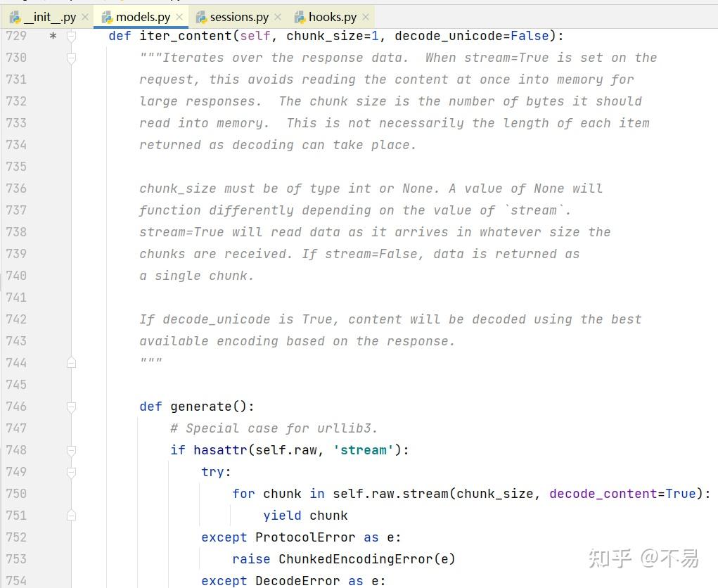The width and height of the screenshot is (718, 588).
Task: Open the __init__.py tab
Action: pyautogui.click(x=49, y=17)
